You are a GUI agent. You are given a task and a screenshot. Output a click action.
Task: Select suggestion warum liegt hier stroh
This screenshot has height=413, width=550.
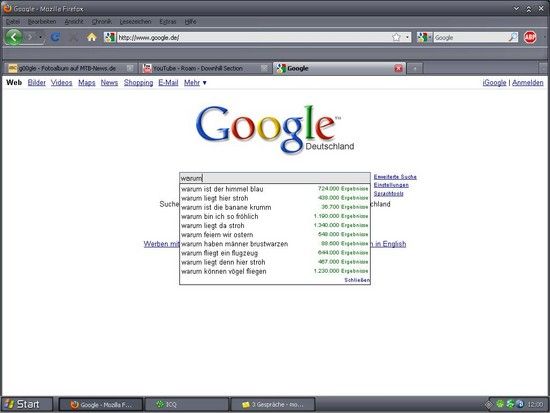pyautogui.click(x=275, y=198)
